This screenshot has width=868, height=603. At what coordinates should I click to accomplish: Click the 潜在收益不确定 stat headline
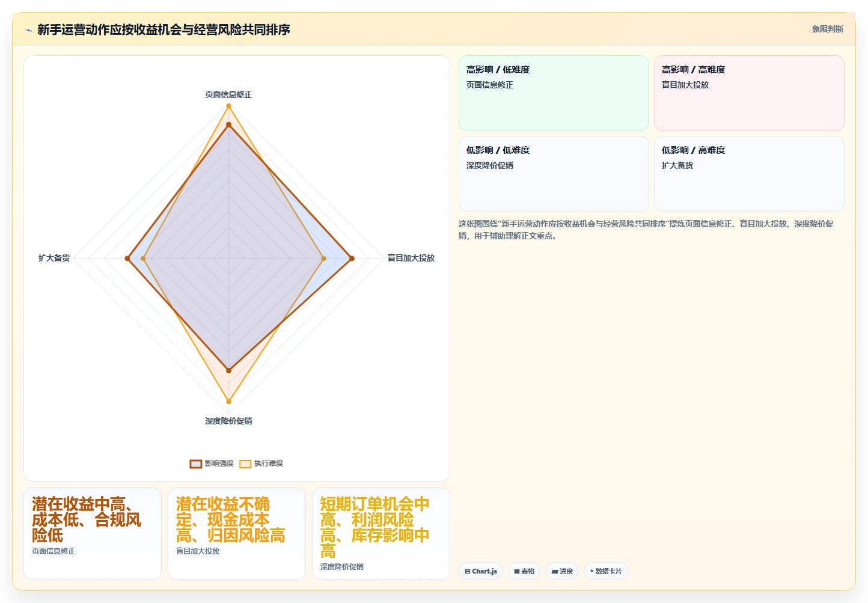click(x=230, y=519)
